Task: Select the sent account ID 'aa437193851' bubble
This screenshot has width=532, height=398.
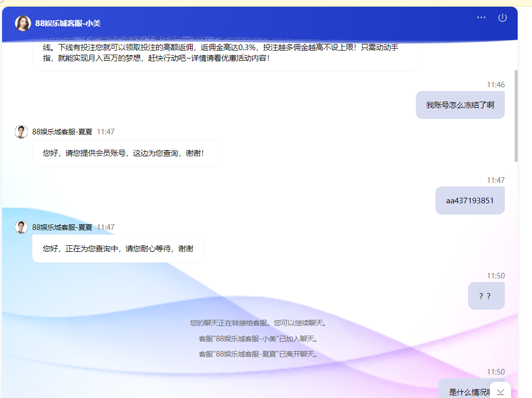Action: [470, 201]
